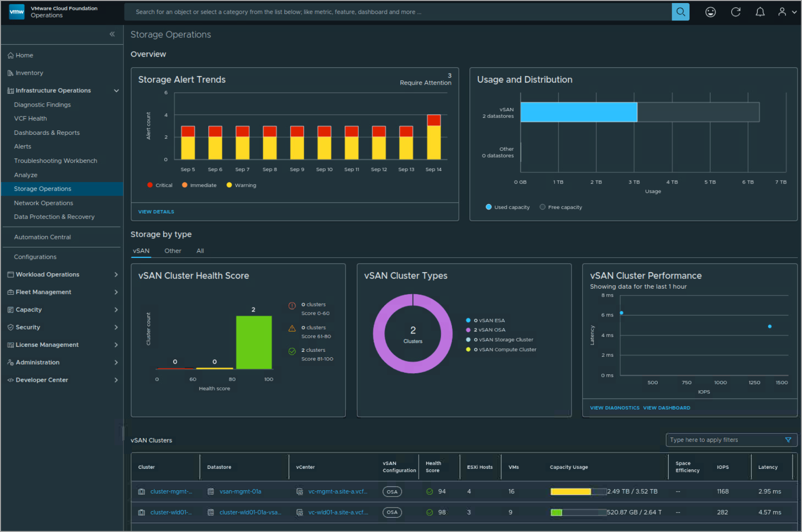Click the green score 81-100 check icon
This screenshot has height=532, width=802.
tap(292, 351)
